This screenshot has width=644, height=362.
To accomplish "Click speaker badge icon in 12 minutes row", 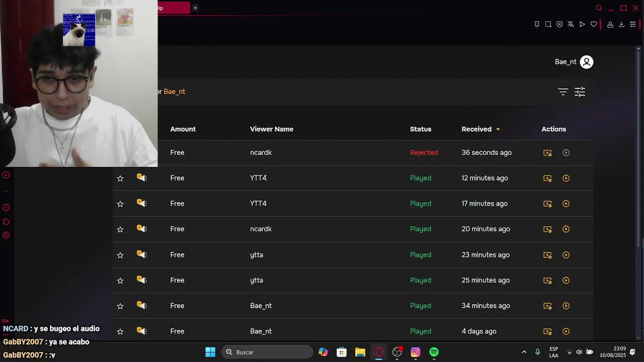I will tap(142, 177).
